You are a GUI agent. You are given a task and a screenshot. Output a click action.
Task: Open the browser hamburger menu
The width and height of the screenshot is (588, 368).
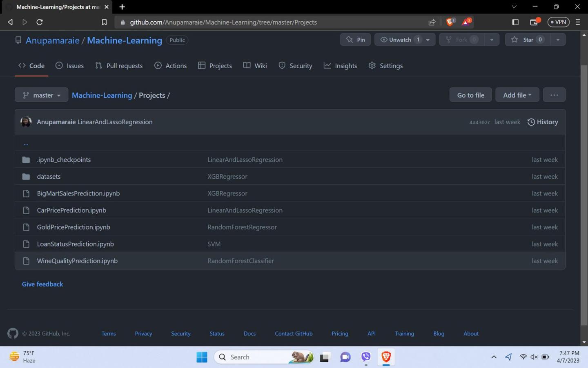(578, 22)
